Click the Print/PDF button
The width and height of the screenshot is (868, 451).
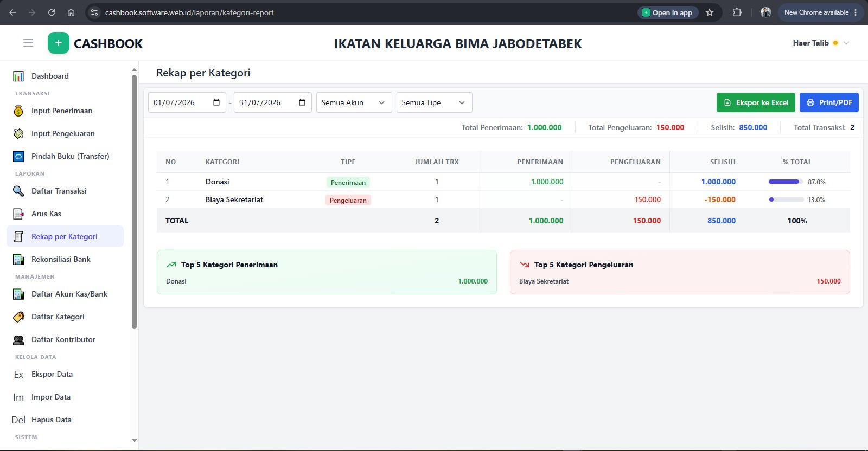pyautogui.click(x=829, y=102)
